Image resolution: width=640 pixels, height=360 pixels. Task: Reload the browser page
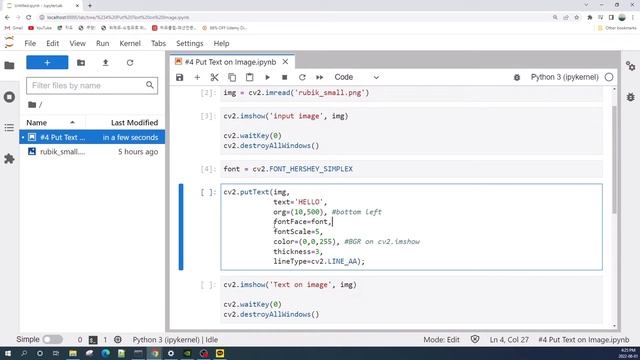coord(29,18)
